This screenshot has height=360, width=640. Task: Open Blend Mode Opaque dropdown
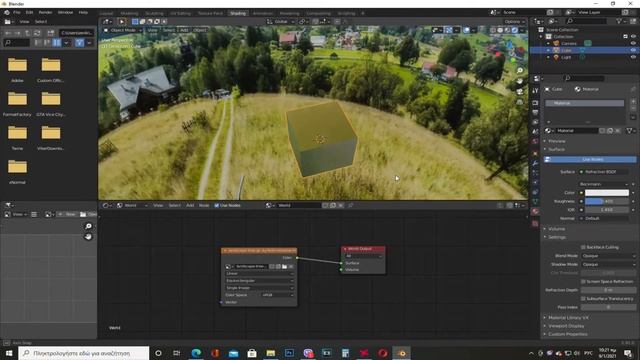tap(608, 256)
